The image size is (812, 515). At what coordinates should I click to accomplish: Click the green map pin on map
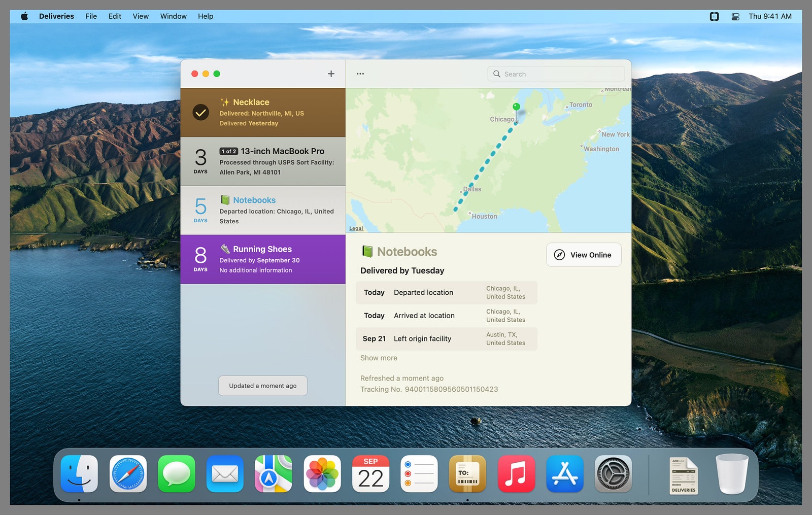516,107
